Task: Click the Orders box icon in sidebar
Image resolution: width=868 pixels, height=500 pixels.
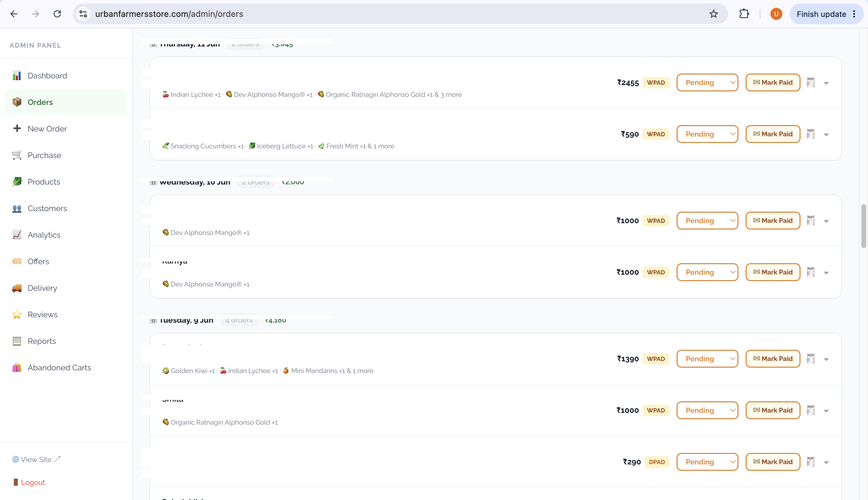Action: click(x=17, y=102)
